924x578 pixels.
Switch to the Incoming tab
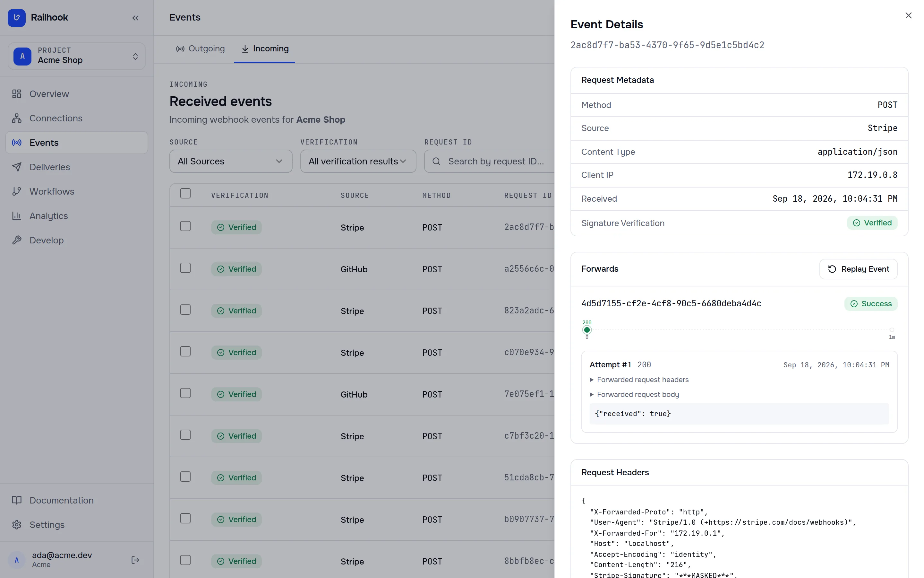(265, 48)
